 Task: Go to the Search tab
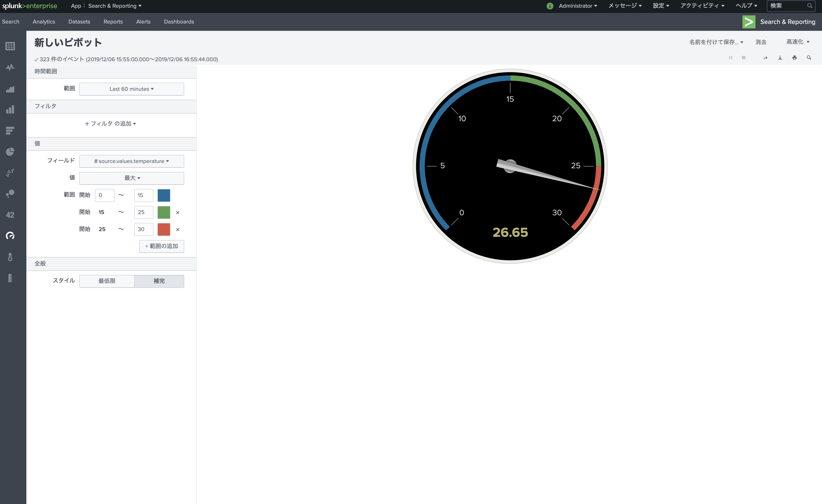(x=11, y=22)
